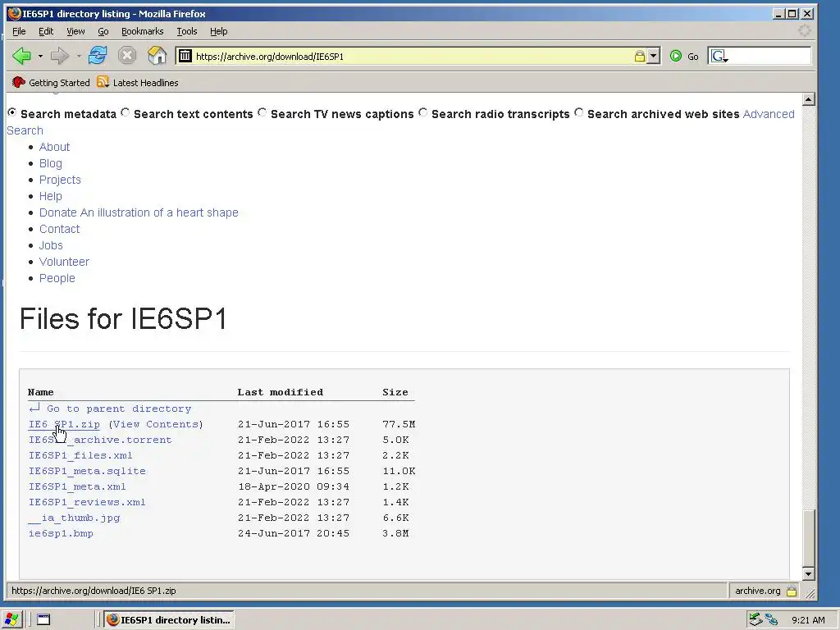Screen dimensions: 840x630
Task: Open the Bookmarks menu
Action: 142,31
